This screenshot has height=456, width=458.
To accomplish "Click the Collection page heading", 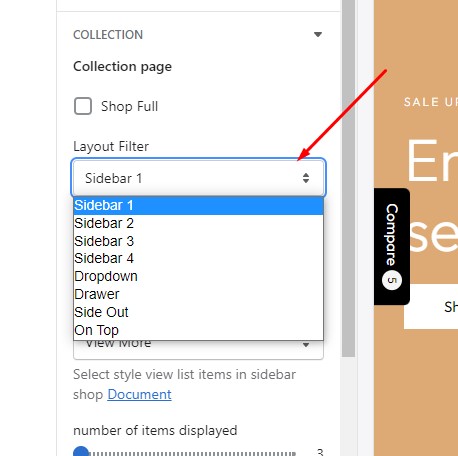I will (122, 67).
